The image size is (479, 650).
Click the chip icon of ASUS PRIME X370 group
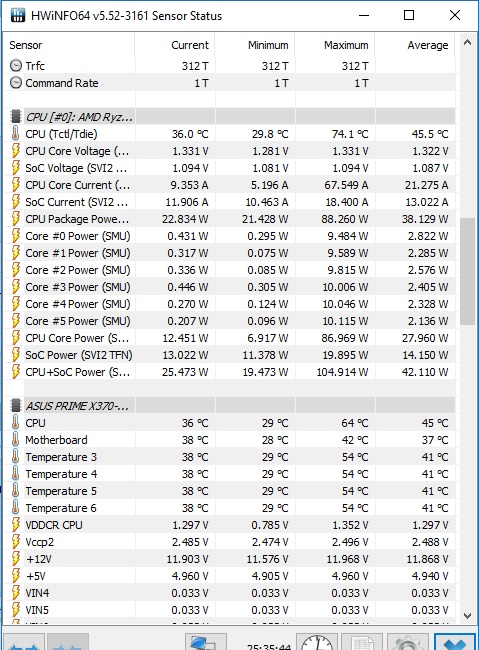coord(16,405)
